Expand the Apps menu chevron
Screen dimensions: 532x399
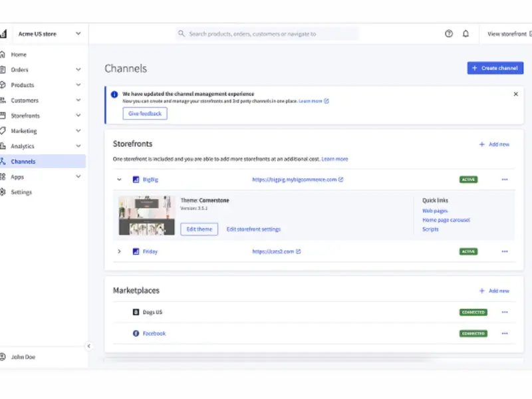pyautogui.click(x=78, y=176)
